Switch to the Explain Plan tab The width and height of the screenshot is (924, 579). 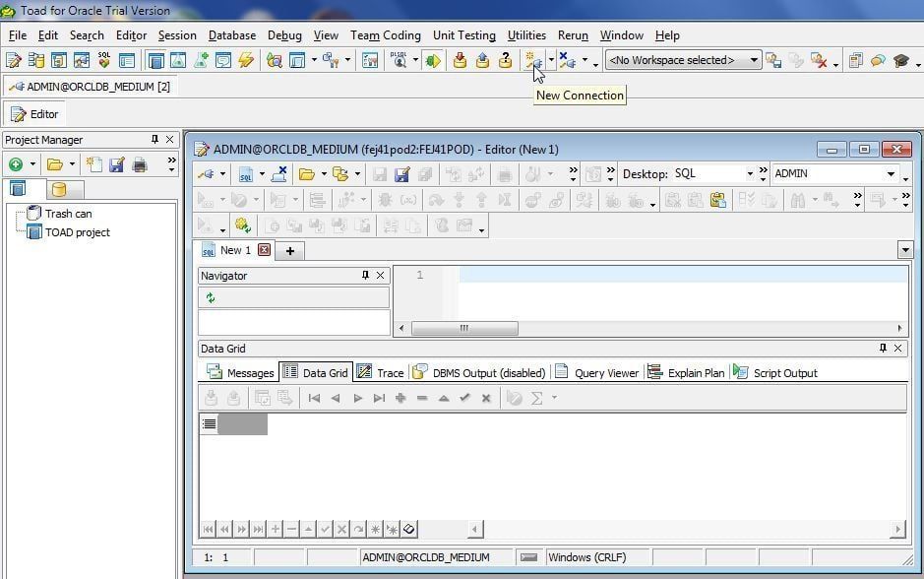pos(686,372)
